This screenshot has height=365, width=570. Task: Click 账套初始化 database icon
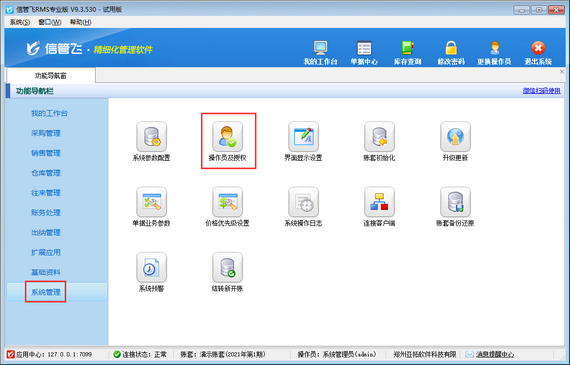(x=379, y=137)
